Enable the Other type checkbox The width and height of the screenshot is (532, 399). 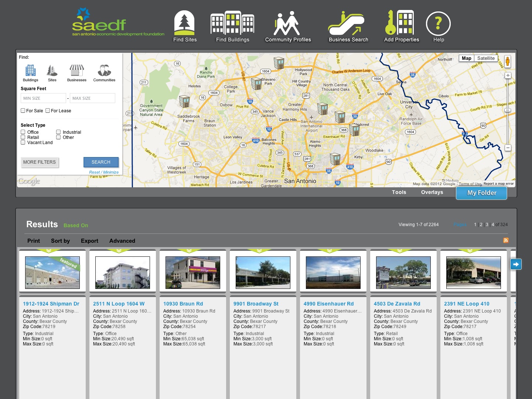58,137
